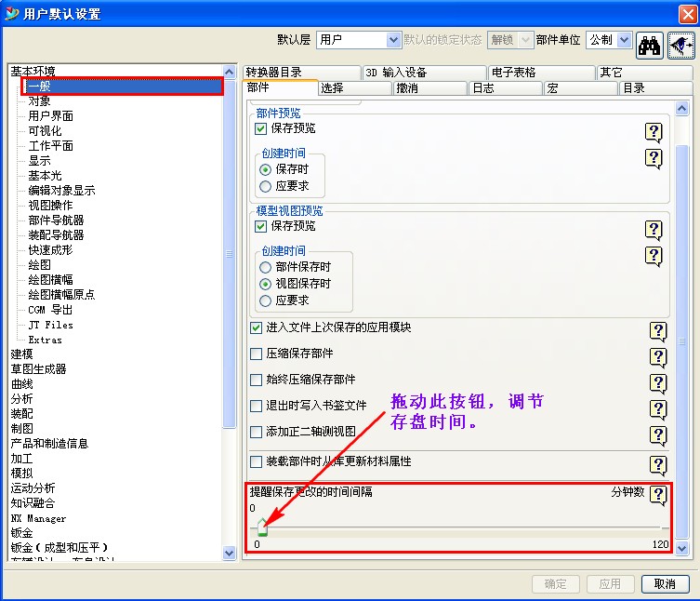
Task: Open help for 模型视图预览 保存预览
Action: (654, 230)
